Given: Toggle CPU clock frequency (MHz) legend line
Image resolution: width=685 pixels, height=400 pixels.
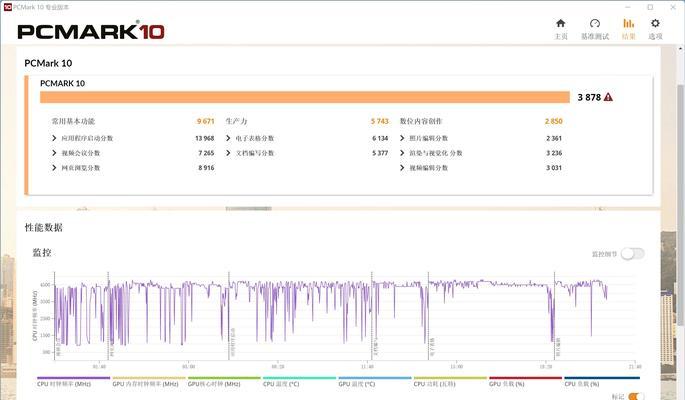Looking at the screenshot, I should [73, 382].
